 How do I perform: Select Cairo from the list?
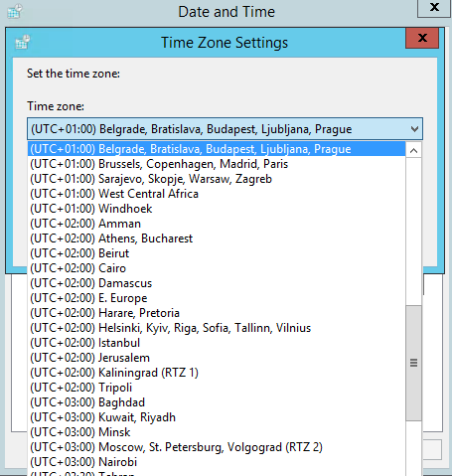point(217,268)
